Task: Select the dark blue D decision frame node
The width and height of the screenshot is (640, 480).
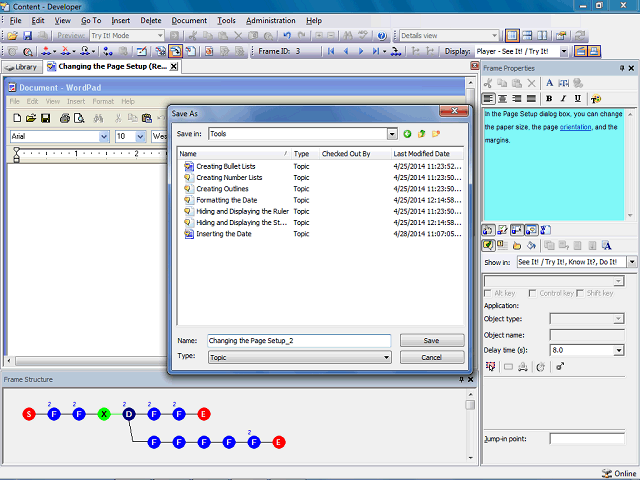Action: click(129, 414)
